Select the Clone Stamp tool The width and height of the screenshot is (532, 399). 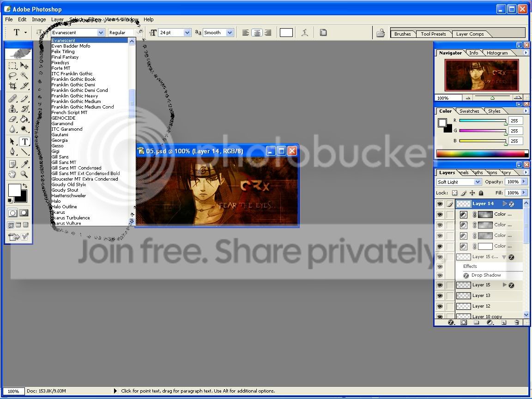pyautogui.click(x=12, y=109)
